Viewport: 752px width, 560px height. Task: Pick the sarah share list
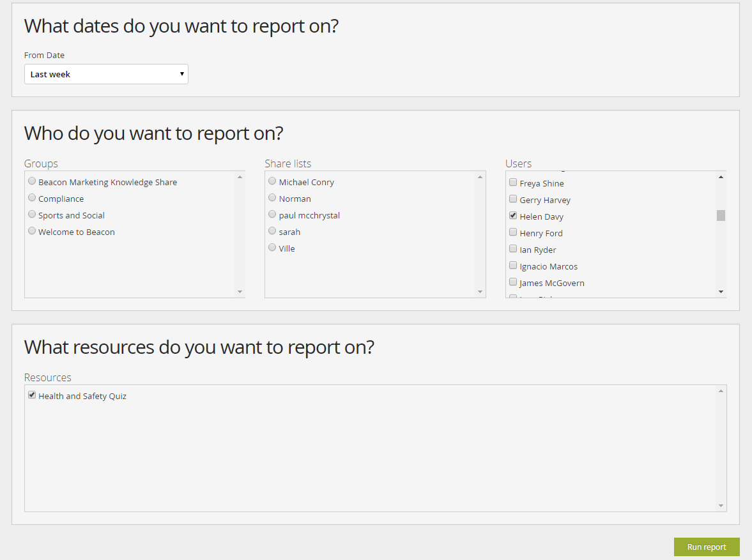273,231
